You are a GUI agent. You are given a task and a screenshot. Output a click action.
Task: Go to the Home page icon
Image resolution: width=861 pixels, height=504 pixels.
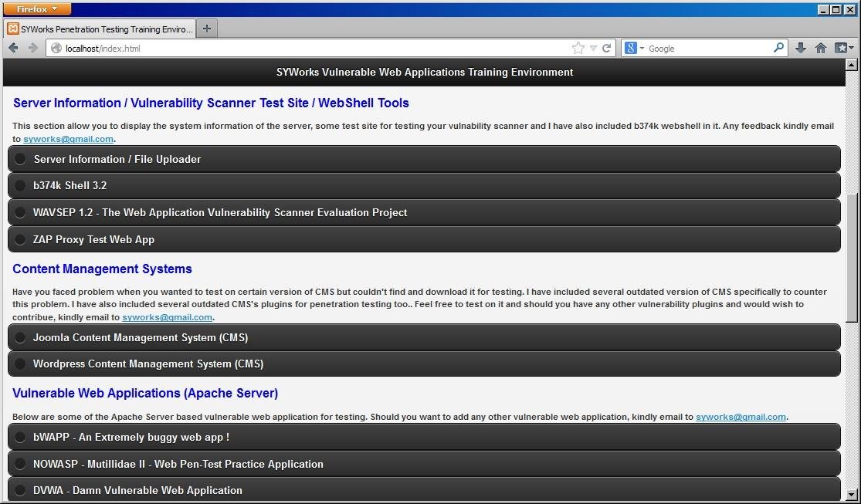click(x=821, y=49)
